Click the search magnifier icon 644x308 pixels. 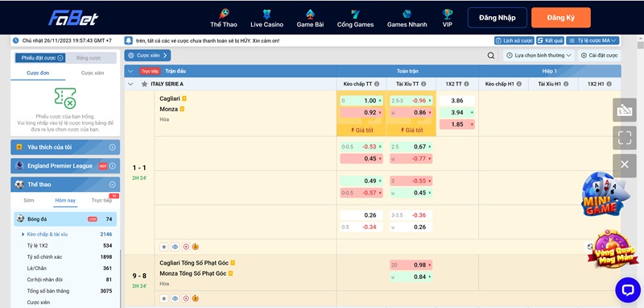pyautogui.click(x=491, y=56)
